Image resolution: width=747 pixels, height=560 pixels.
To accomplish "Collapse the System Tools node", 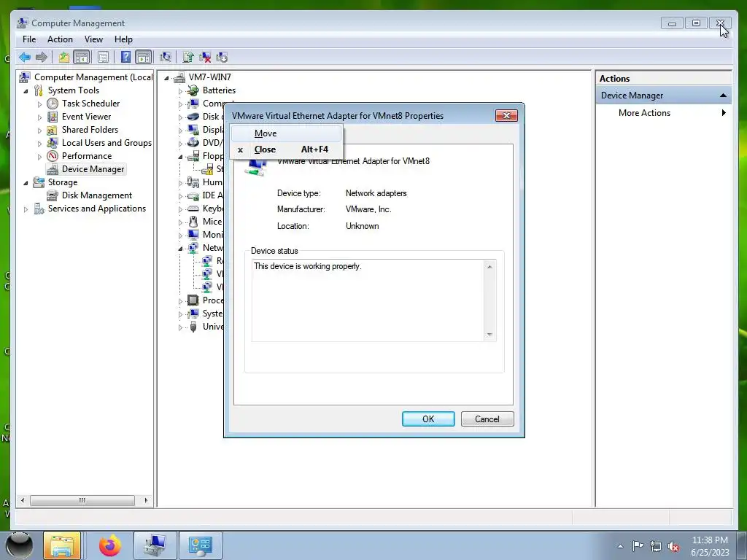I will 26,91.
